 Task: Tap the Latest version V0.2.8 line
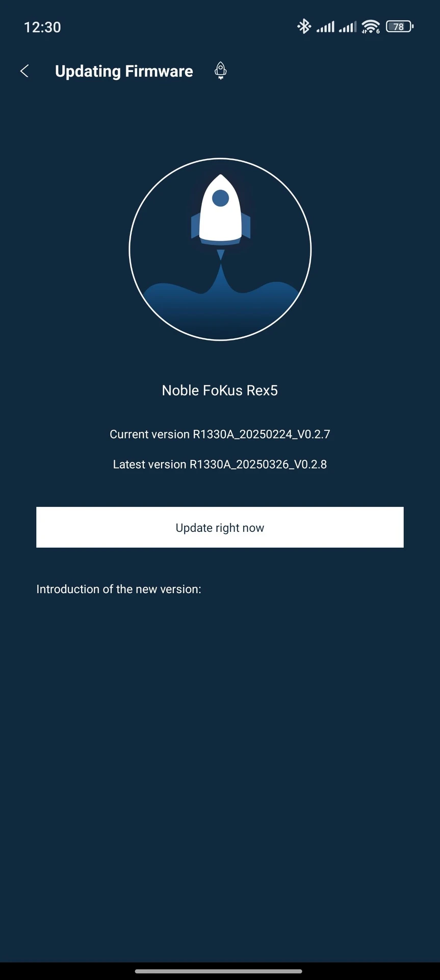click(x=220, y=464)
